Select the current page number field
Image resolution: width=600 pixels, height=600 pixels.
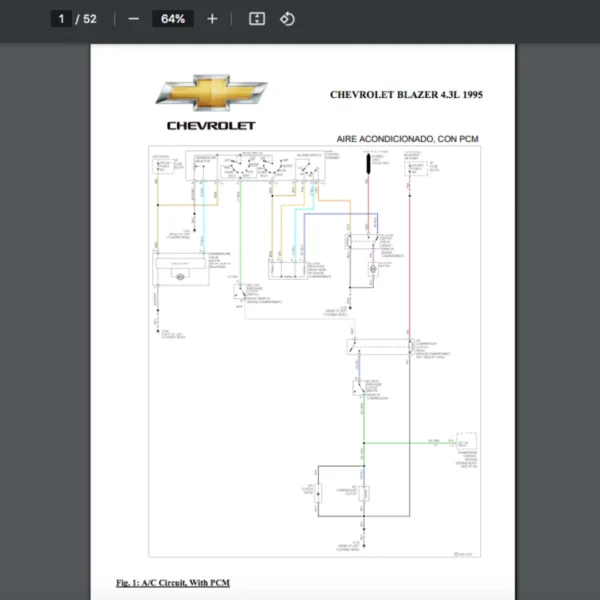pyautogui.click(x=61, y=19)
